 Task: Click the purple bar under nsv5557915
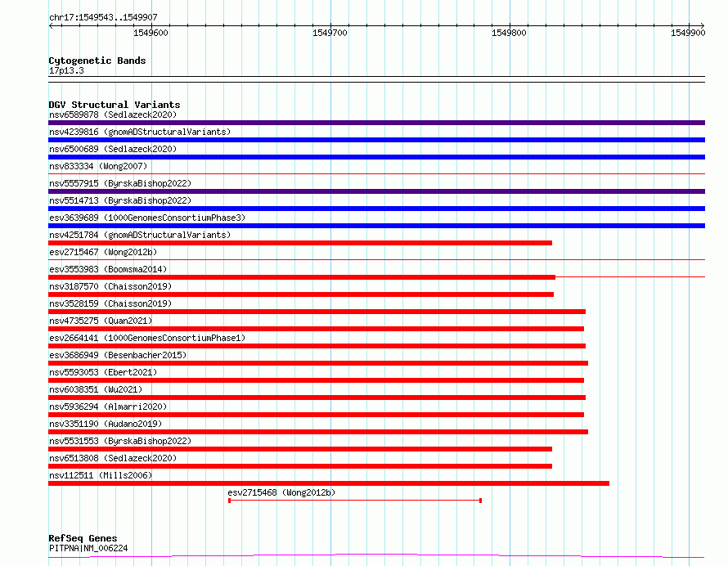(376, 191)
